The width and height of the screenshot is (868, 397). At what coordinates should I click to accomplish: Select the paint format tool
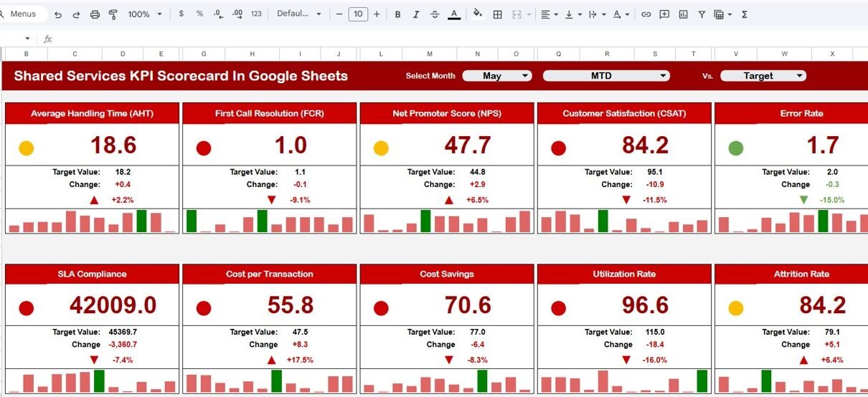113,14
